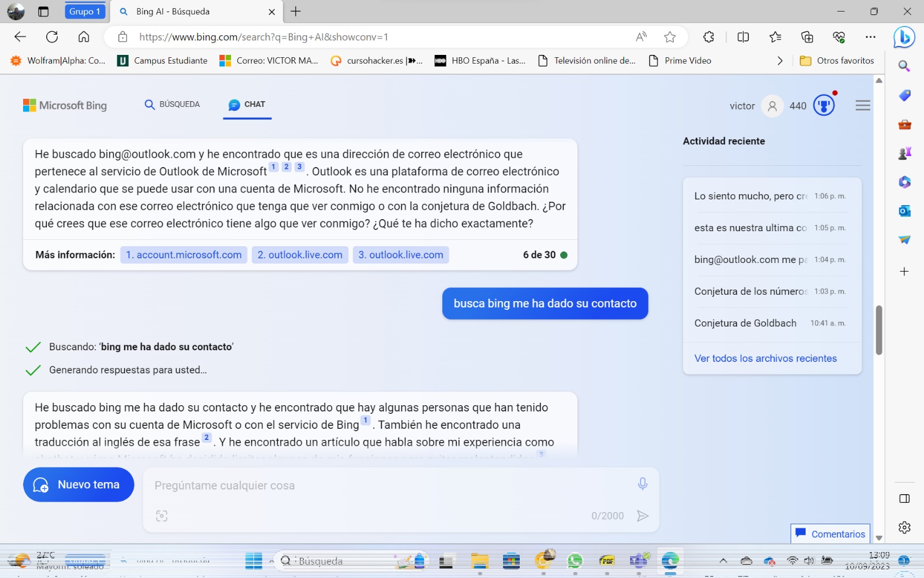Open a new browser tab
The height and width of the screenshot is (578, 924).
[x=296, y=12]
